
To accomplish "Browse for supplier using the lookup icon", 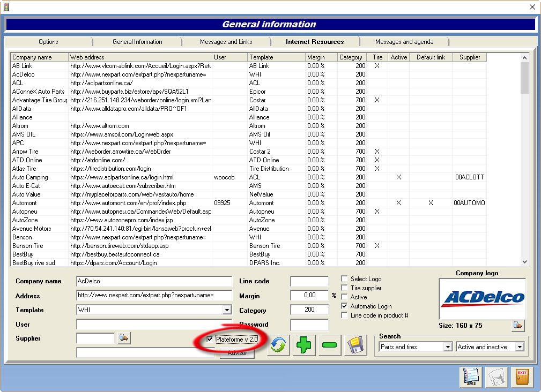I will [x=123, y=338].
